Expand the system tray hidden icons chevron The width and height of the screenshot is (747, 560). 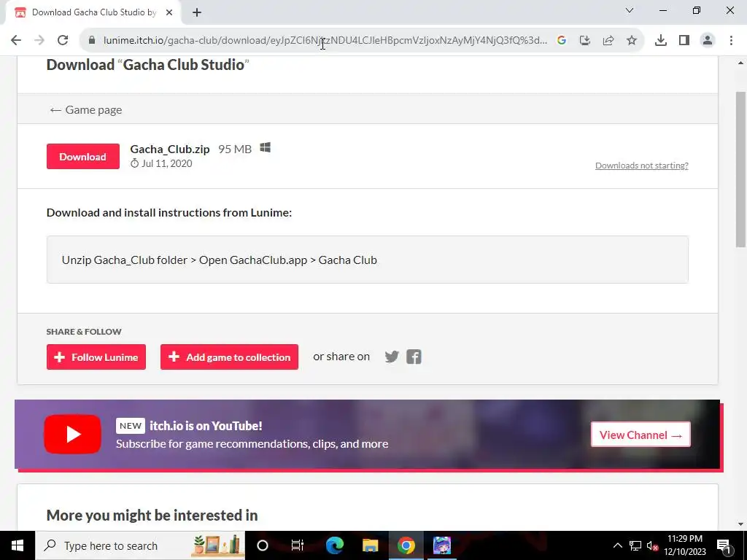[x=617, y=545]
